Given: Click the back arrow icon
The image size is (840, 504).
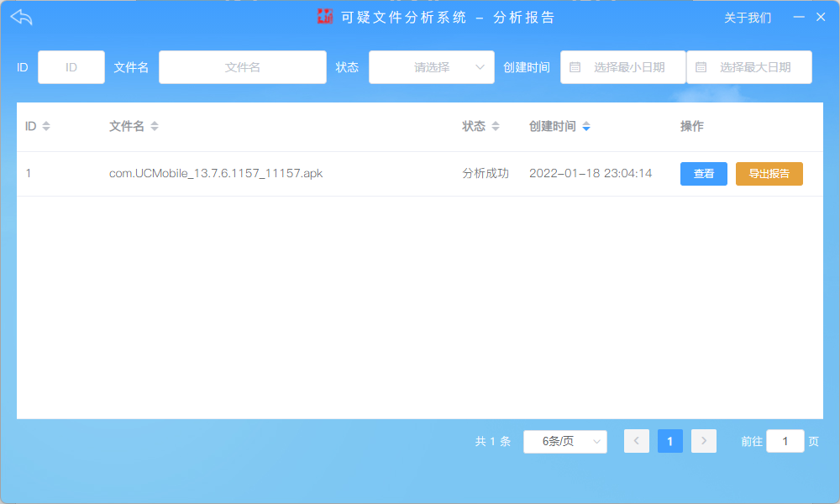Looking at the screenshot, I should (x=21, y=17).
